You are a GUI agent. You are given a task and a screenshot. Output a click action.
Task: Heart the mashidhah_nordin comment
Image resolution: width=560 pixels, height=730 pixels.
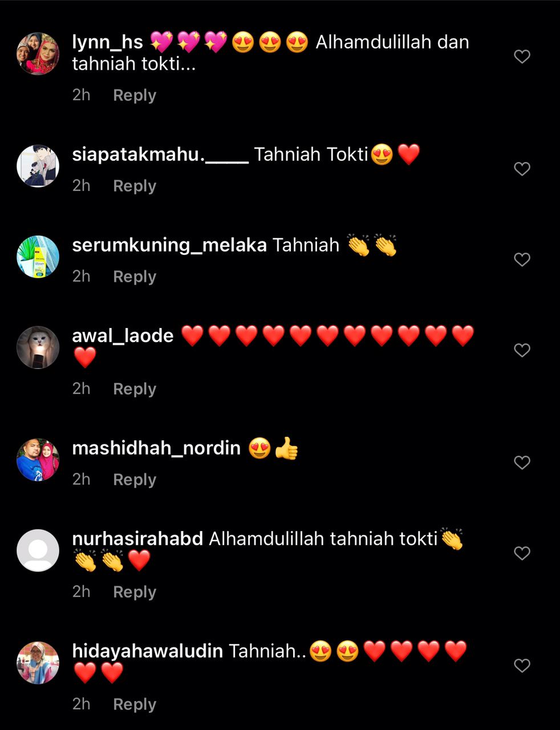pos(522,463)
